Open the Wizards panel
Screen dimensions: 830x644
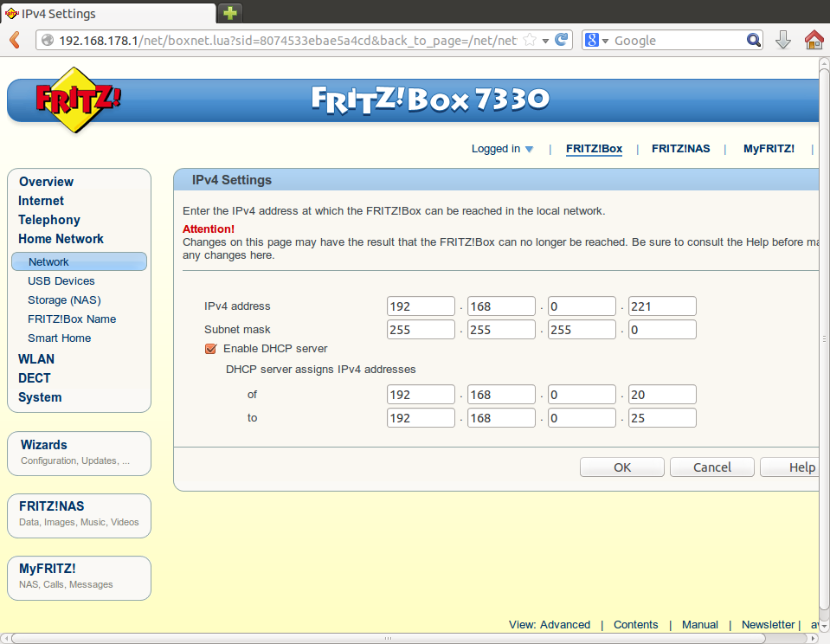click(x=79, y=454)
